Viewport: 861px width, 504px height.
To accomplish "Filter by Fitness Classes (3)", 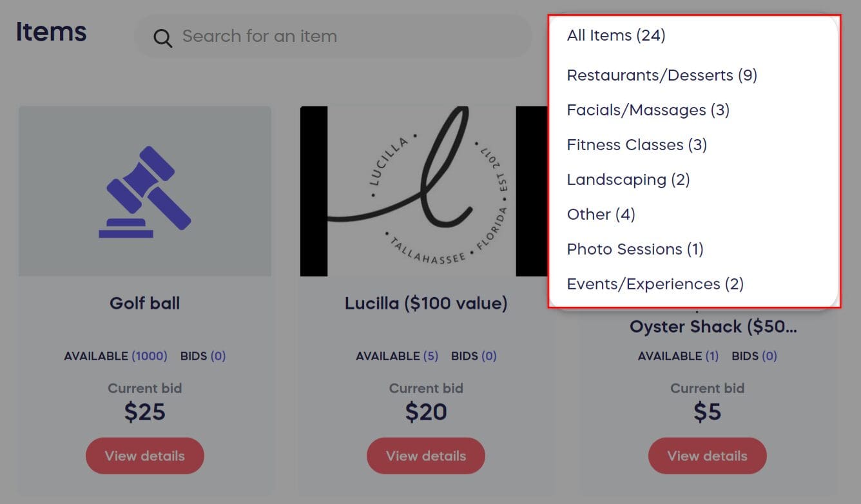I will tap(636, 145).
